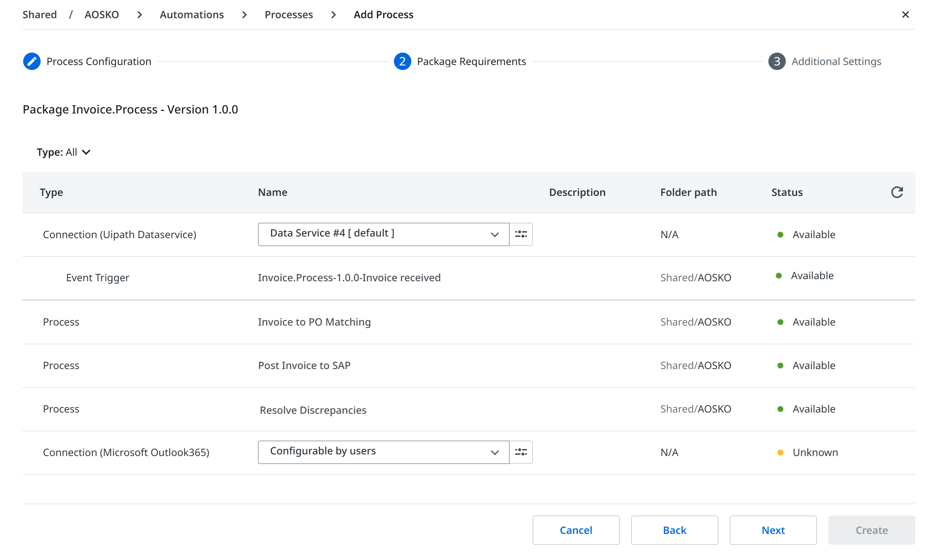This screenshot has height=560, width=932.
Task: Click the Create button
Action: pos(872,530)
